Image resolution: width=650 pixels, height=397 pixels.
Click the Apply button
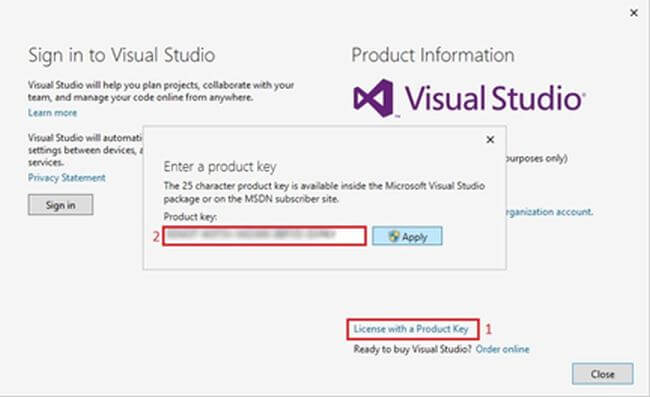[407, 236]
